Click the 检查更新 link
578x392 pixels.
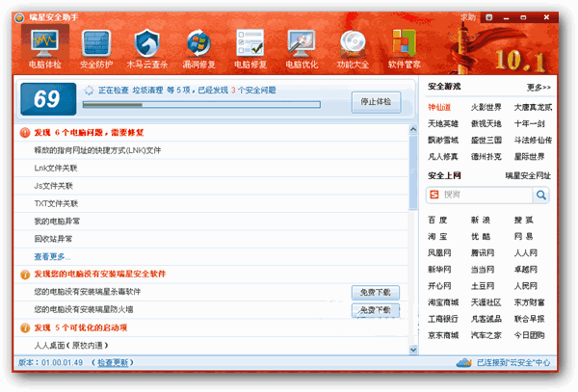click(113, 363)
